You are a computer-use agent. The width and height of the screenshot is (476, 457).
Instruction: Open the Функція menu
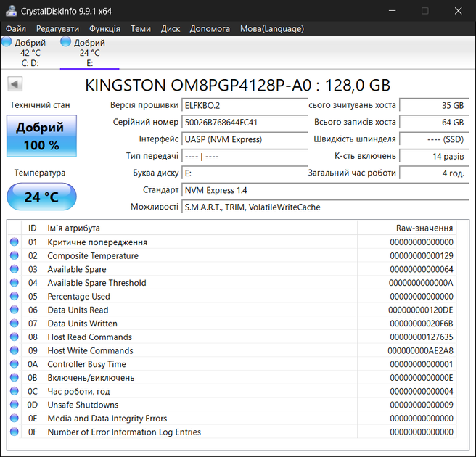click(x=104, y=29)
